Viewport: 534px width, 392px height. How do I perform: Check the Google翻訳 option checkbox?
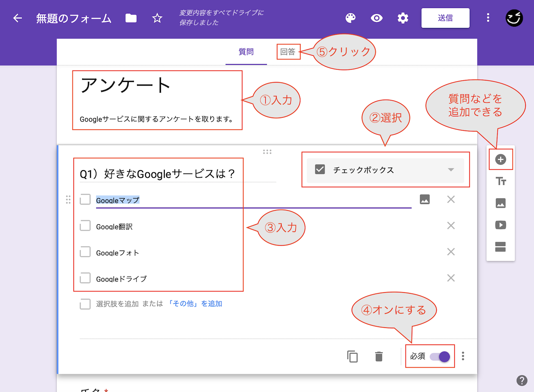(x=85, y=226)
